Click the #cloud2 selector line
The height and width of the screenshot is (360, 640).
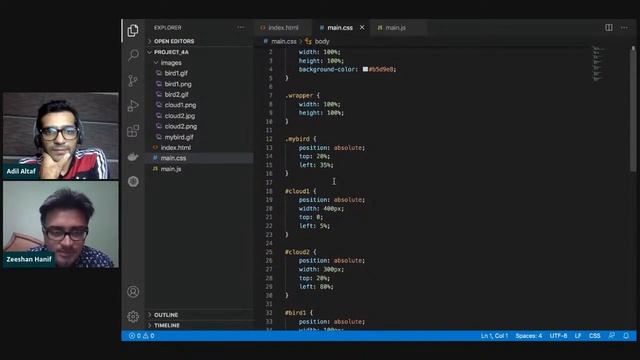pyautogui.click(x=301, y=252)
